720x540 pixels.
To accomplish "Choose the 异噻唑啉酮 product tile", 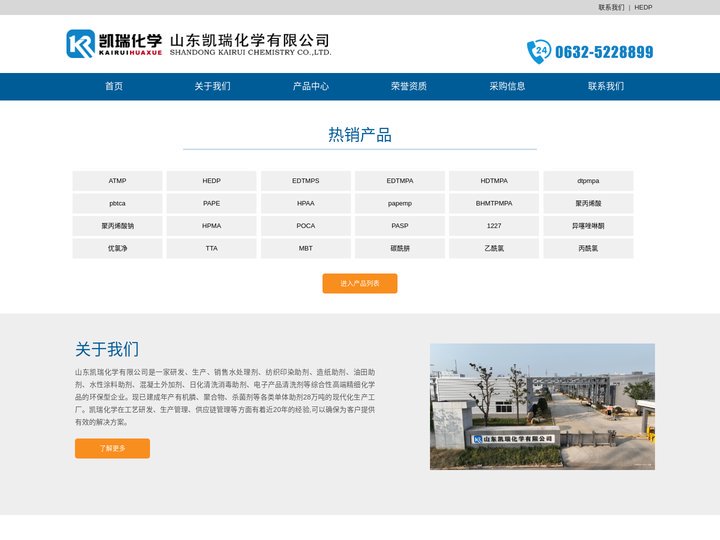I will [588, 226].
